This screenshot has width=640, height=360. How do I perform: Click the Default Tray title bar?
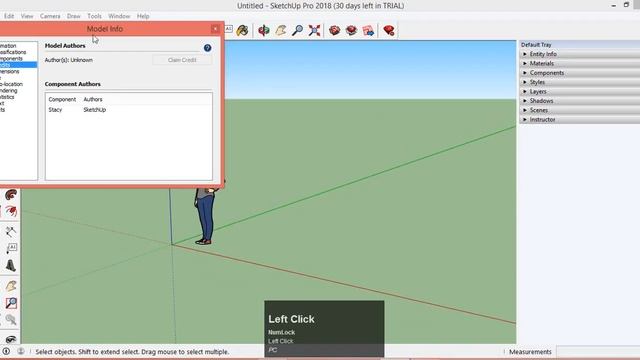pyautogui.click(x=579, y=44)
